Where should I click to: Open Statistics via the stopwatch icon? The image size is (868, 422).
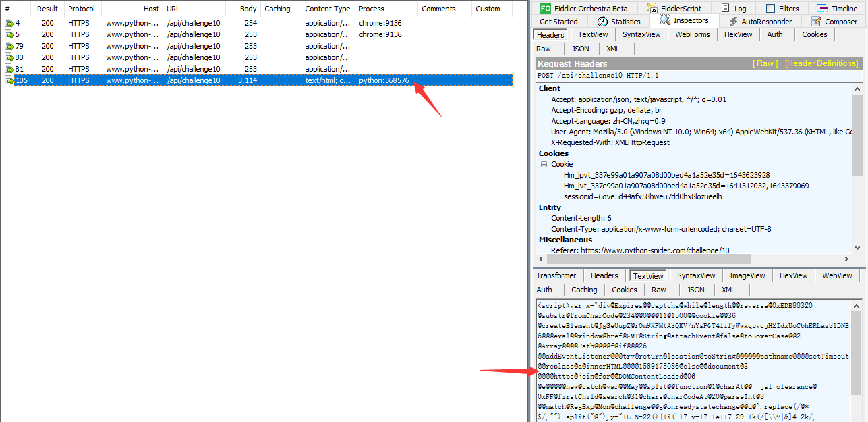click(602, 22)
